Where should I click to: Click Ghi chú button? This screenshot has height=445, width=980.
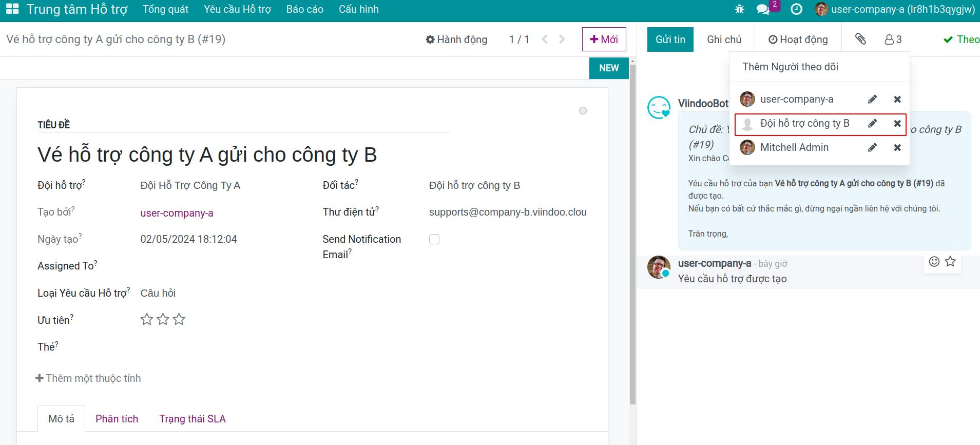click(724, 40)
